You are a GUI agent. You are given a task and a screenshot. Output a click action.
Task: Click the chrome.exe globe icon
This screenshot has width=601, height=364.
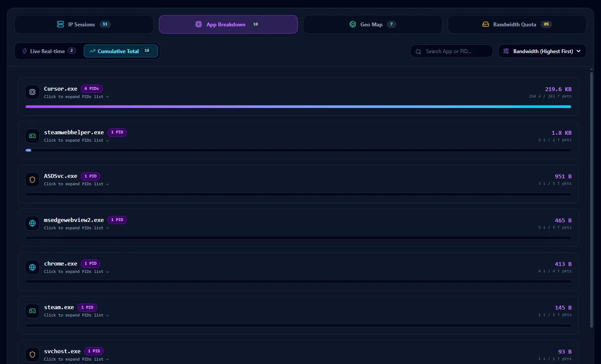(x=32, y=267)
